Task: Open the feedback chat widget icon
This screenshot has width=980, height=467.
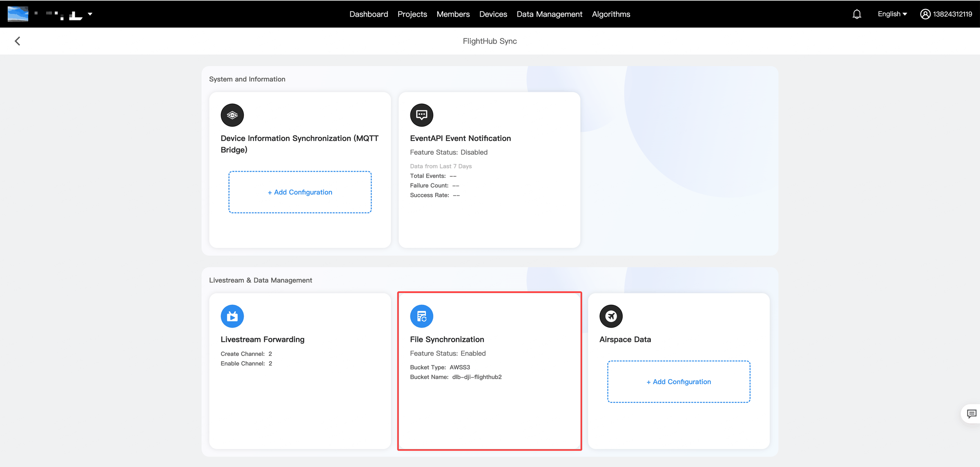Action: point(971,414)
